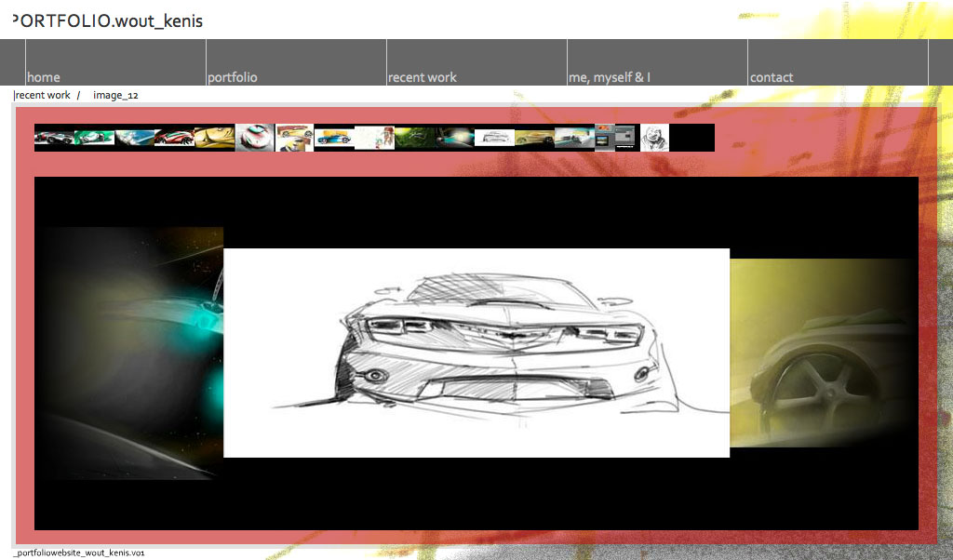Select the colorful character illustration thumbnail
This screenshot has height=560, width=953.
[x=374, y=138]
